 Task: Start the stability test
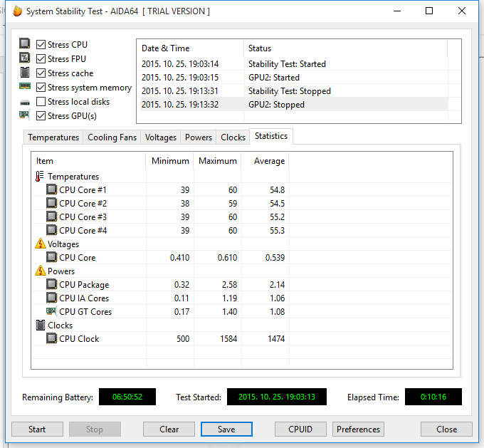click(37, 429)
